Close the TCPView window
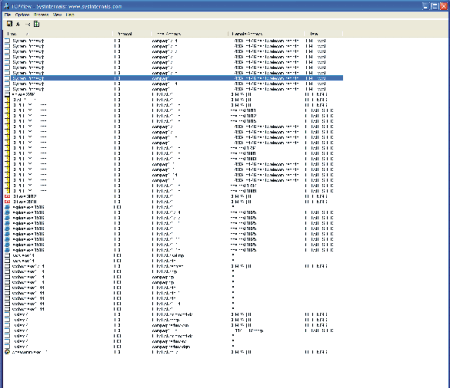This screenshot has width=450, height=388. pos(443,6)
